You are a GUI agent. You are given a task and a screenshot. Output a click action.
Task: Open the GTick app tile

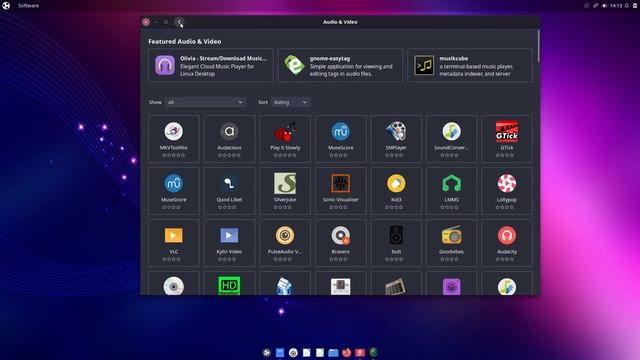coord(507,139)
